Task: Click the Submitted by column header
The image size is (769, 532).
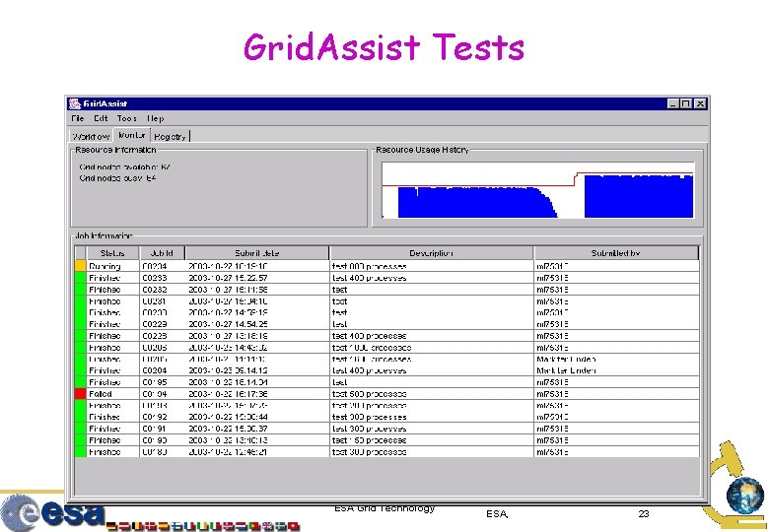Action: (616, 253)
